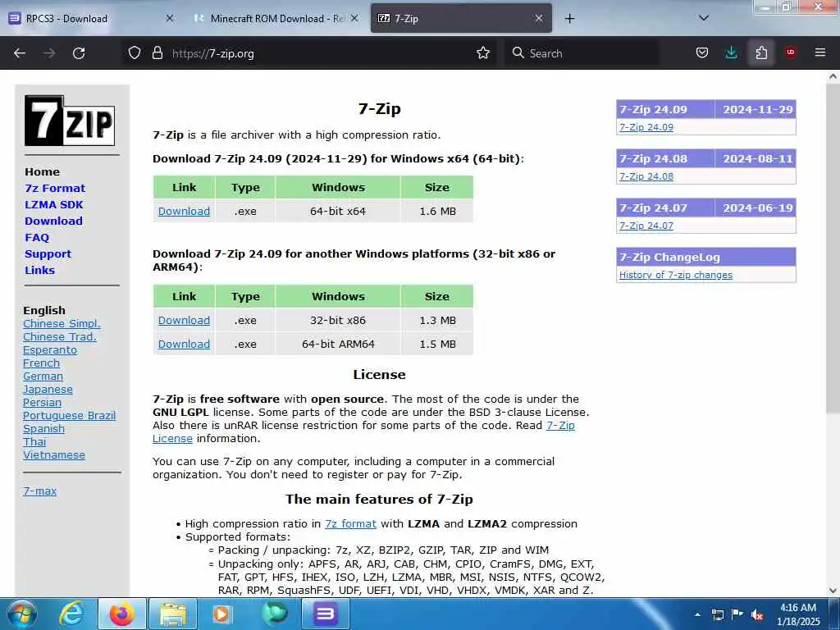
Task: Click the padlock site security icon
Action: [x=157, y=53]
